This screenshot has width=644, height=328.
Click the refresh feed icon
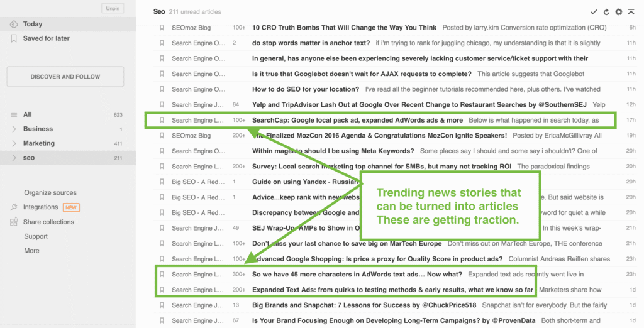coord(606,12)
